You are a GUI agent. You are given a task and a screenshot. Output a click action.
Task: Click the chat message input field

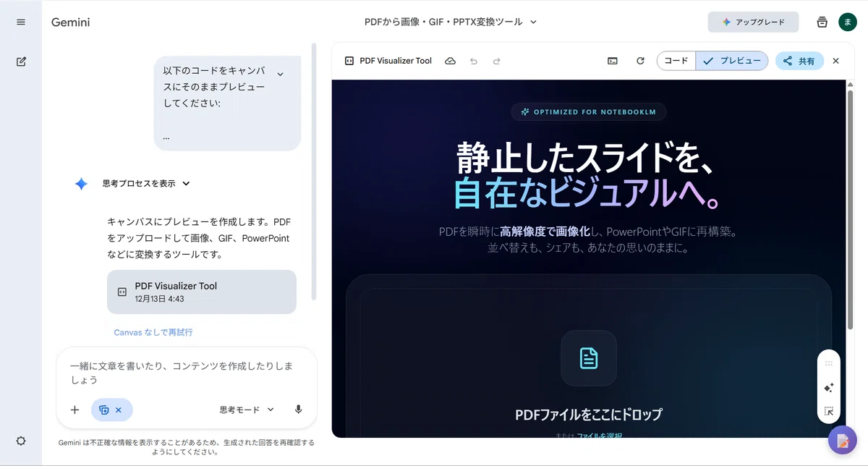click(x=186, y=373)
